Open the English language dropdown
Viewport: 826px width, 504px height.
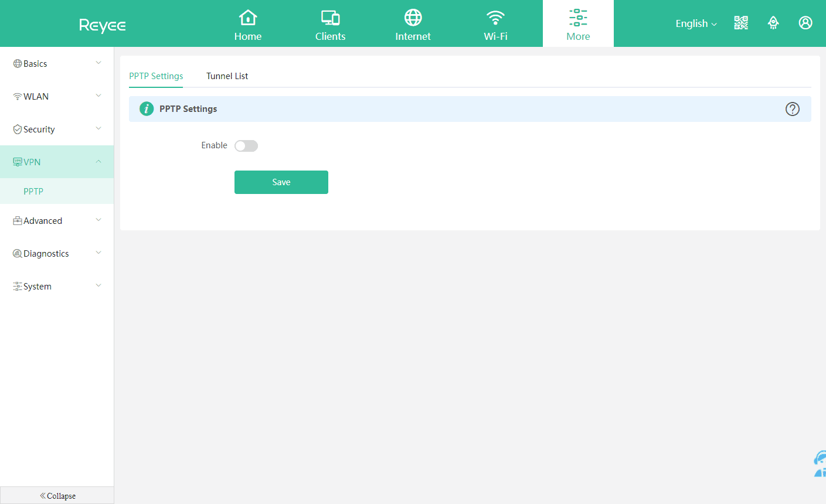tap(696, 23)
